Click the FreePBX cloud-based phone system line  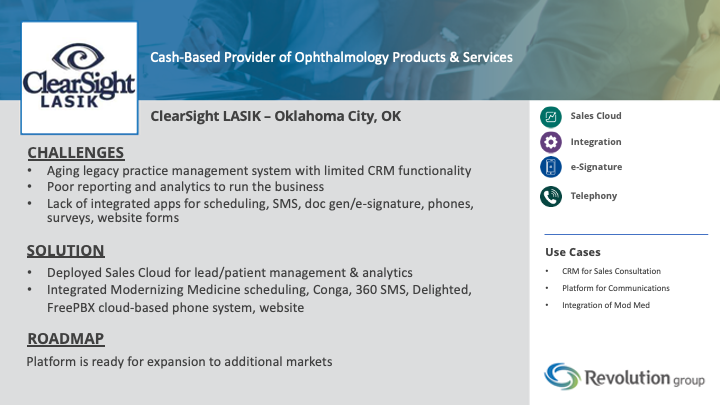(175, 308)
